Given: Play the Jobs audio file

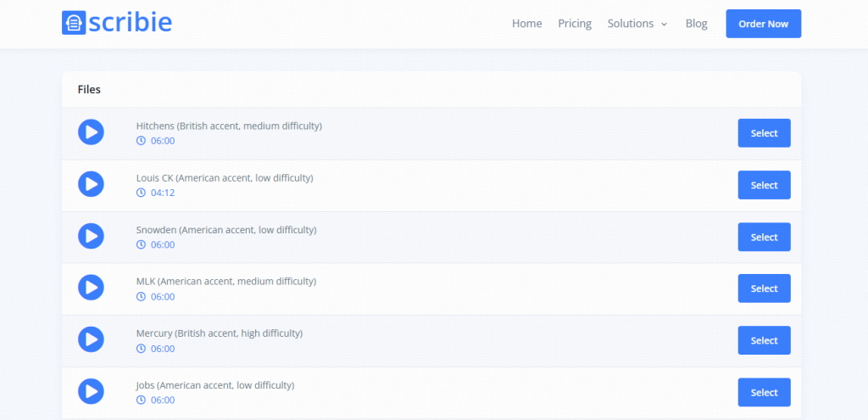Looking at the screenshot, I should pyautogui.click(x=91, y=392).
